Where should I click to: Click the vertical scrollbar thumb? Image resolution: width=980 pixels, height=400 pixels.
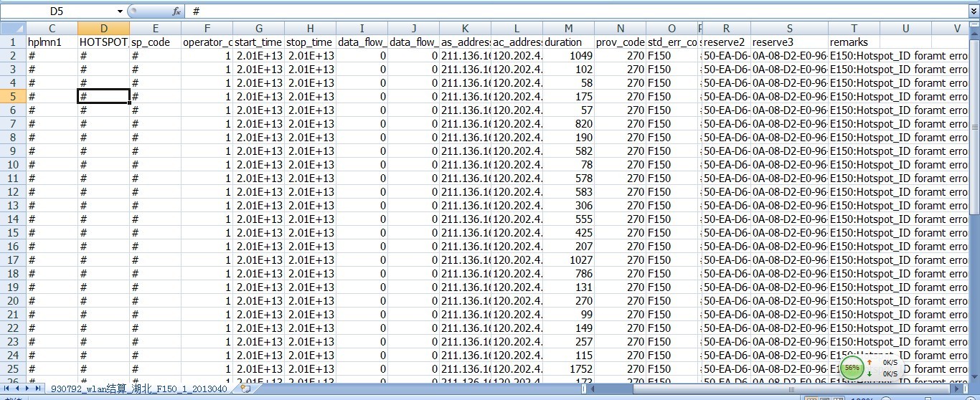coord(974,126)
